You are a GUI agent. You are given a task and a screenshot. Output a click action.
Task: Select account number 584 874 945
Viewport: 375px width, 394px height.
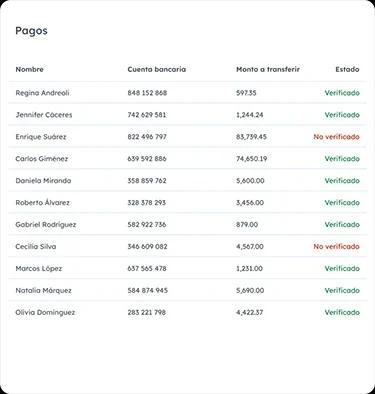147,291
